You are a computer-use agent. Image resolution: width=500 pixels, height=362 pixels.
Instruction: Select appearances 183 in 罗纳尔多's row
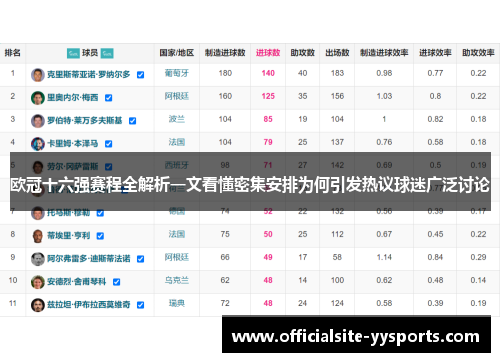pos(337,73)
